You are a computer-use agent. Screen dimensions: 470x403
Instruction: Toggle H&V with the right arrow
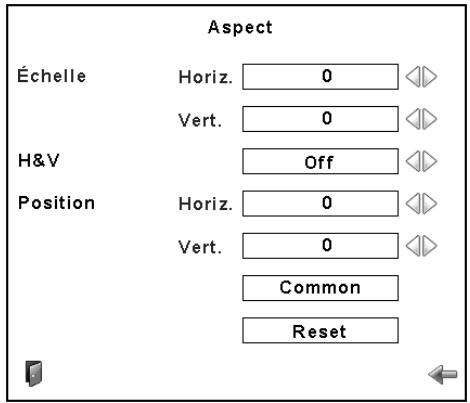[430, 161]
